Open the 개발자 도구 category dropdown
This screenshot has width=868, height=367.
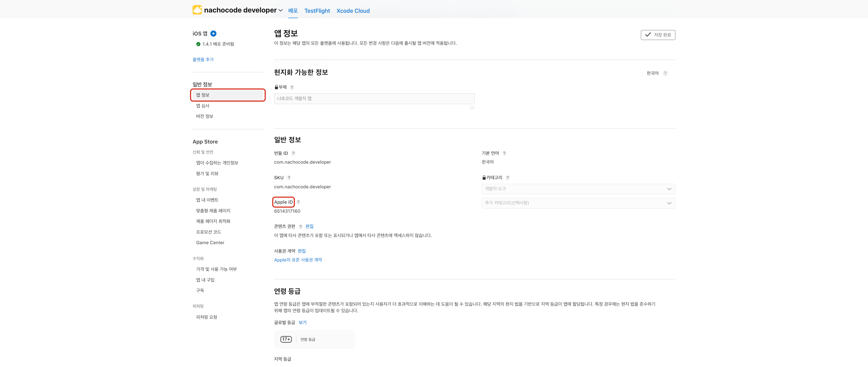(578, 189)
